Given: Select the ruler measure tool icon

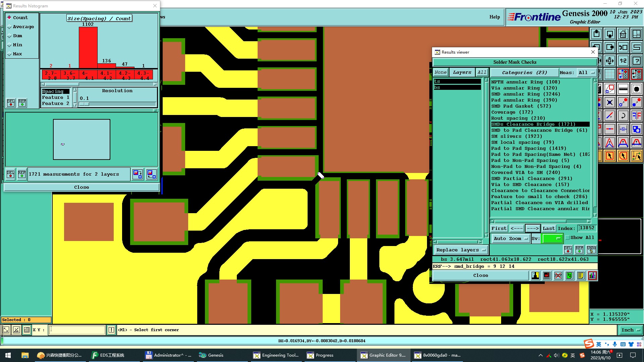Looking at the screenshot, I should coord(623,89).
